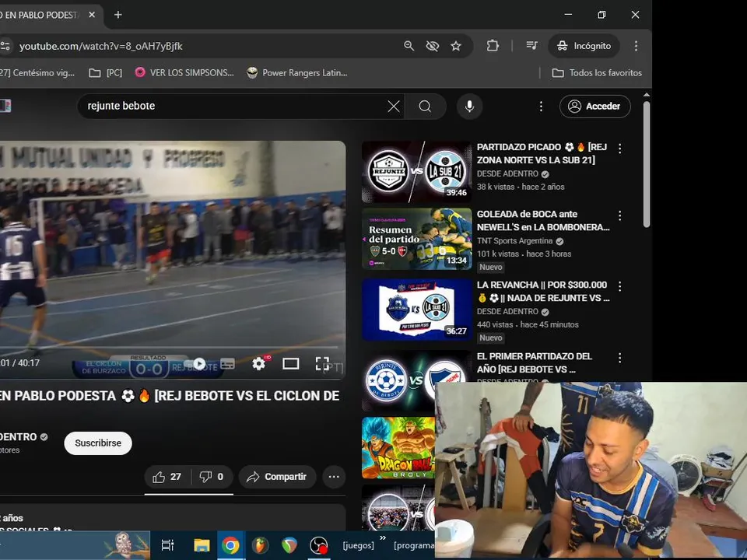This screenshot has width=747, height=560.
Task: Open the Chrome extensions puzzle icon
Action: pyautogui.click(x=493, y=46)
